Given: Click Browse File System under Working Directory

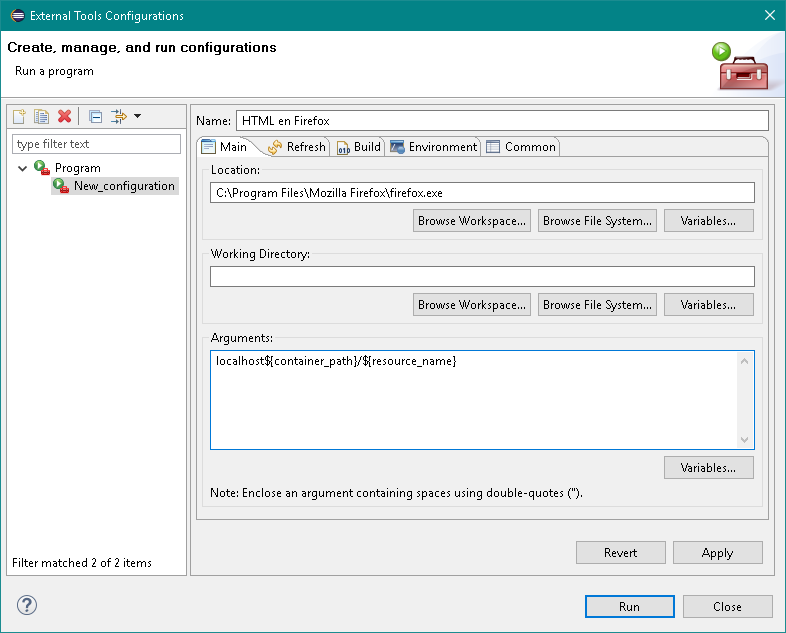Looking at the screenshot, I should tap(597, 305).
